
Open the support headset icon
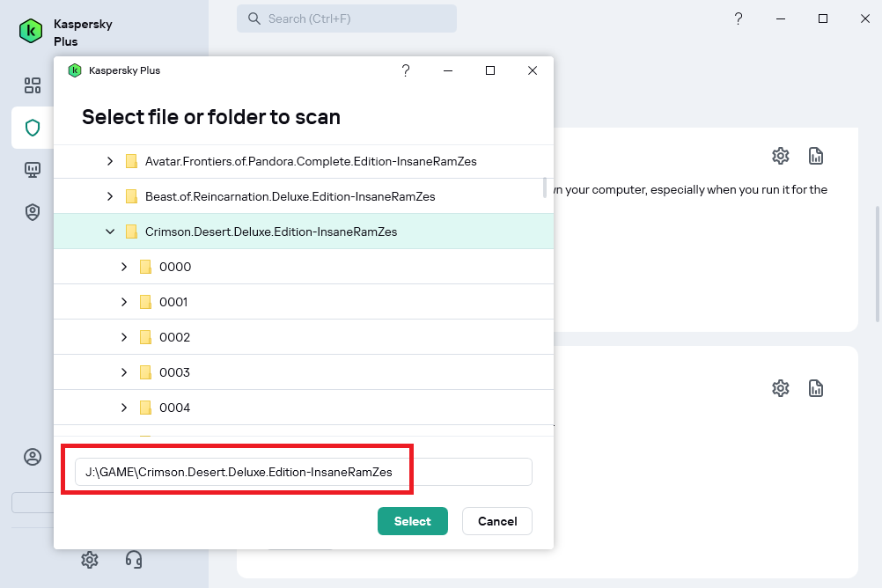[x=134, y=560]
